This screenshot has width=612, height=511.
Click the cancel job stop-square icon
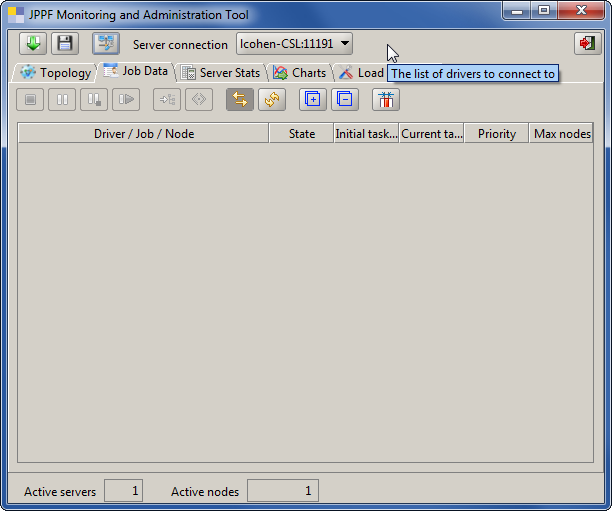(x=30, y=100)
